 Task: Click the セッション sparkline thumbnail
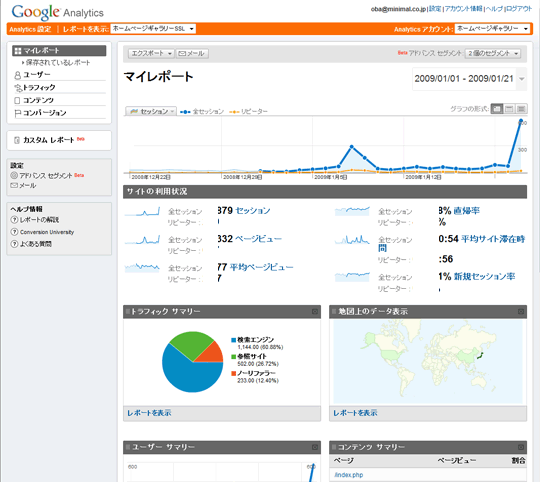point(142,211)
